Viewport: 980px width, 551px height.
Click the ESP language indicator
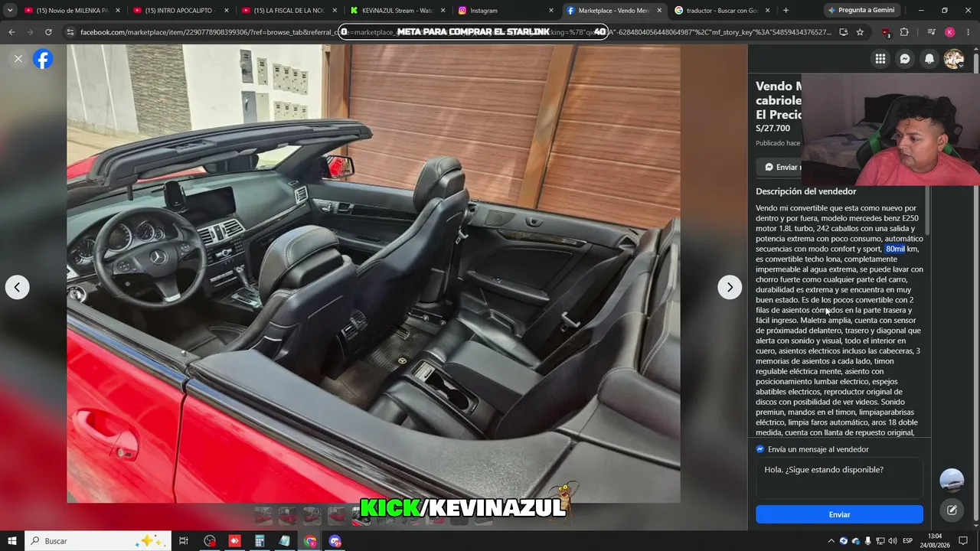908,541
